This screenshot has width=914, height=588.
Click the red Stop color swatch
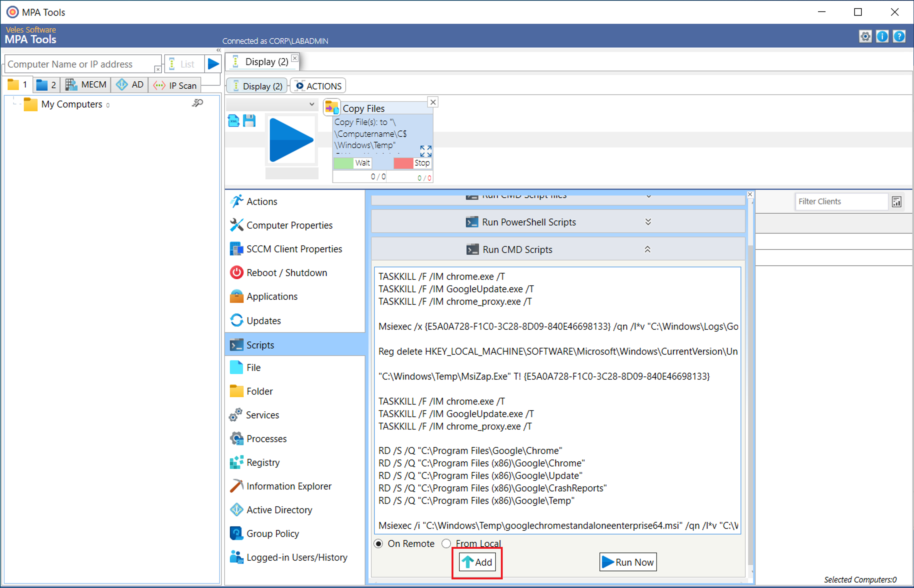click(403, 163)
